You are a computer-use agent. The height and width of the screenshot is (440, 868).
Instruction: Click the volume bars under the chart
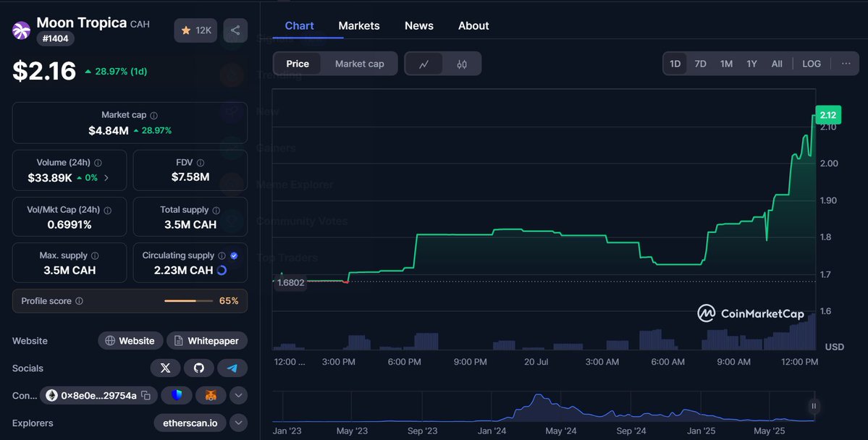click(x=544, y=333)
